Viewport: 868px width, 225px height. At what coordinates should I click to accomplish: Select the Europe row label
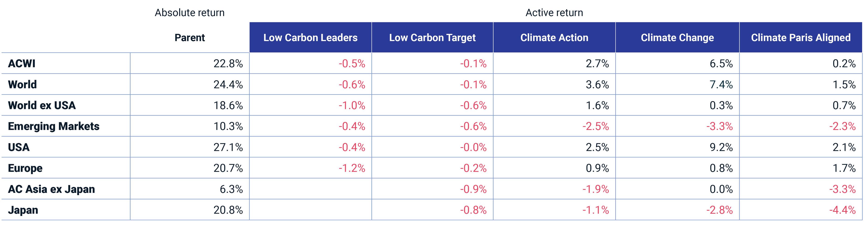coord(25,168)
